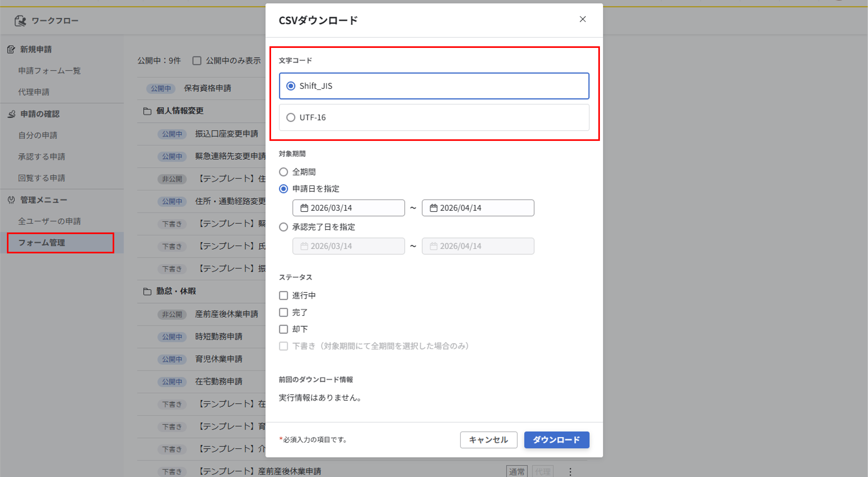The height and width of the screenshot is (477, 868).
Task: Open the calendar icon on the 2026/04/14 field
Action: (x=434, y=208)
